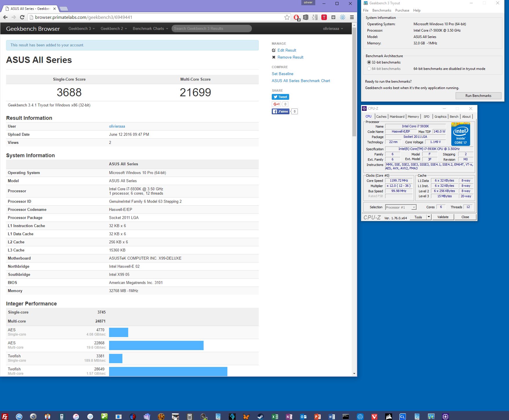The width and height of the screenshot is (509, 420).
Task: Click the browser forward arrow
Action: pos(14,17)
